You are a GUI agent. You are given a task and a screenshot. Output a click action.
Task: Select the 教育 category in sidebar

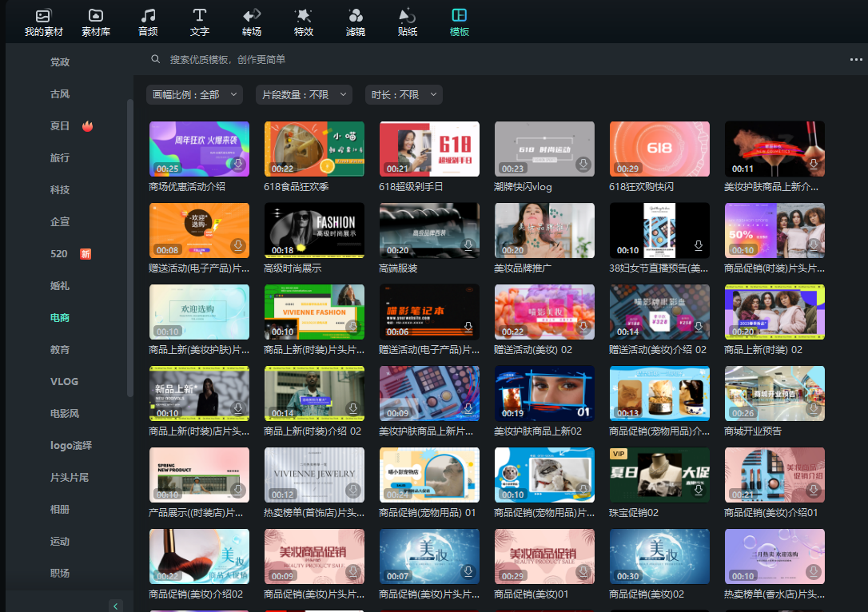tap(60, 350)
